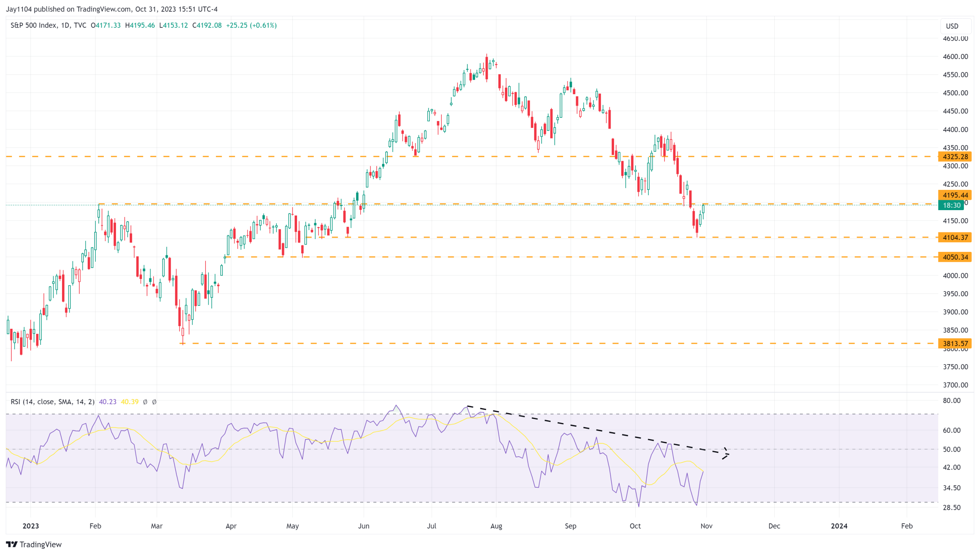Click the 4500.00 price axis label
The height and width of the screenshot is (555, 980).
click(x=955, y=93)
